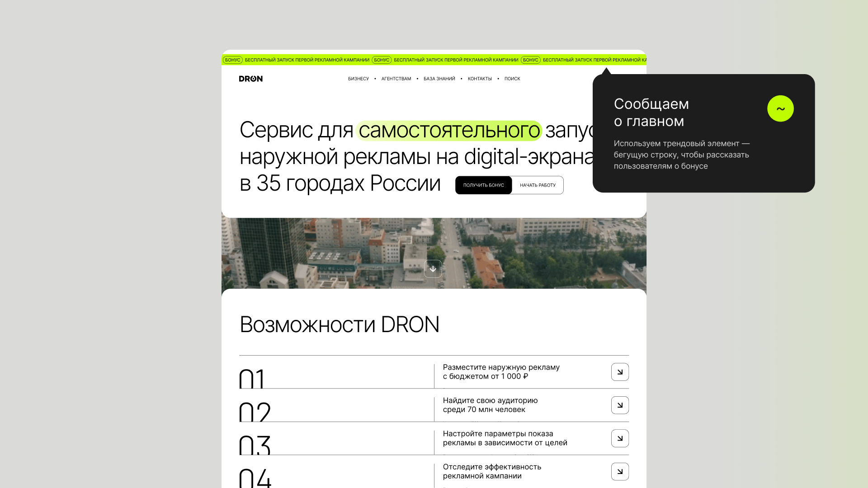The image size is (868, 488).
Task: Open the Бизнесу menu item
Action: (x=358, y=79)
